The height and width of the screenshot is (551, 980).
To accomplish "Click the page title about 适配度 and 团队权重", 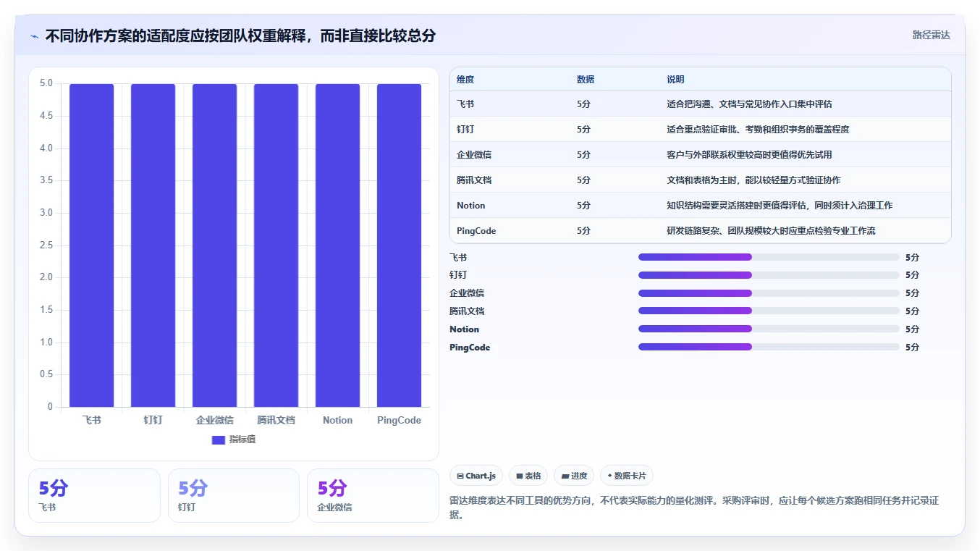I will 240,35.
